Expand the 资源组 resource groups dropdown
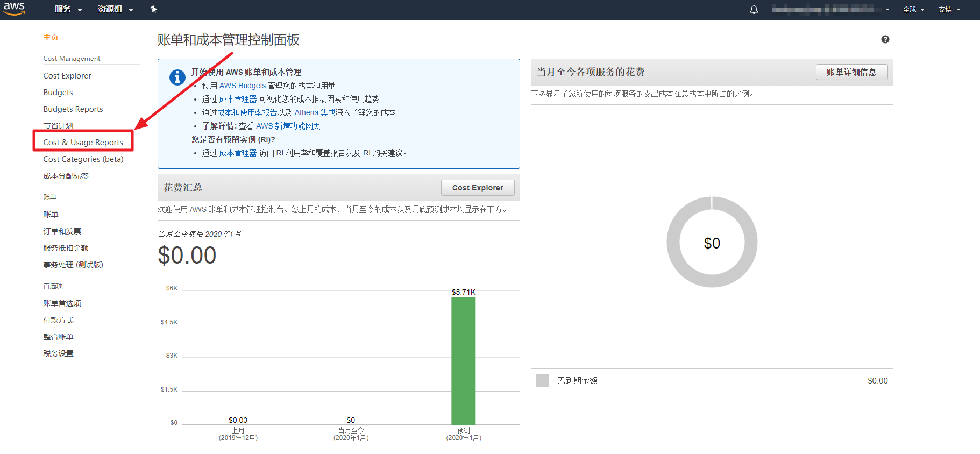Screen dimensions: 980x454 point(115,9)
